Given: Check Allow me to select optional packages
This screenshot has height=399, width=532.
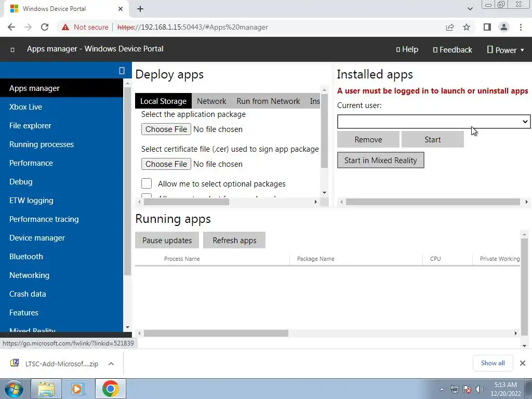Looking at the screenshot, I should coord(147,183).
